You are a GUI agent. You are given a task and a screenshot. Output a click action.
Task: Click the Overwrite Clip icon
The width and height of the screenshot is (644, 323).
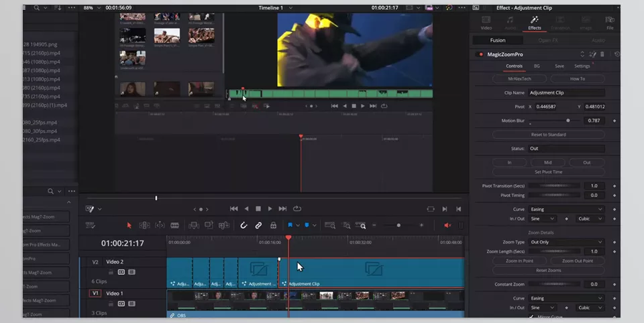click(209, 225)
